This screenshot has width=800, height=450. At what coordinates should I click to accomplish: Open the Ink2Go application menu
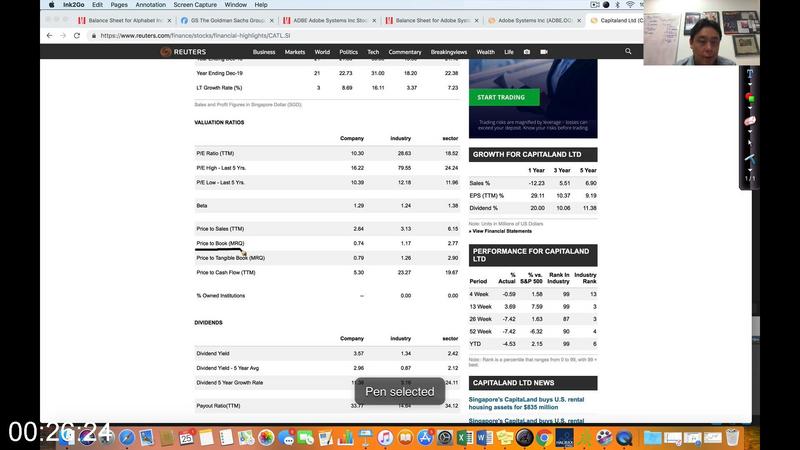73,5
